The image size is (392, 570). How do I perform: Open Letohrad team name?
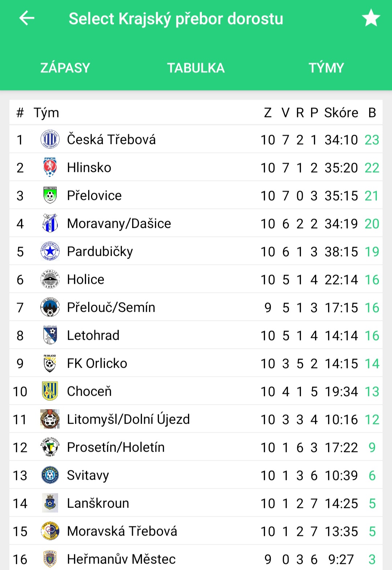93,335
